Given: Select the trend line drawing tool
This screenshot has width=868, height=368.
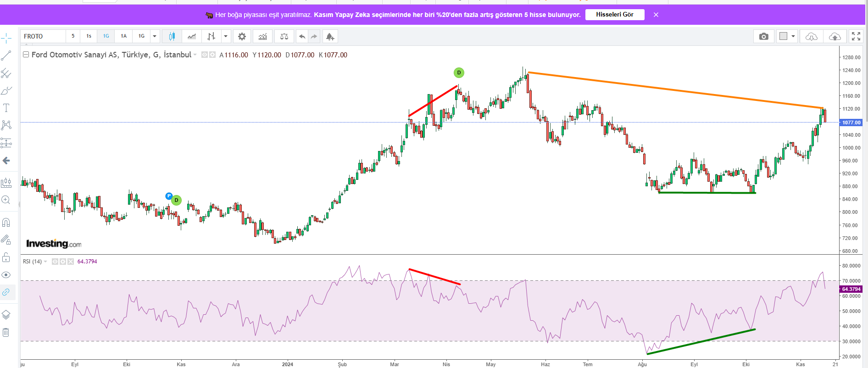Looking at the screenshot, I should click(6, 56).
